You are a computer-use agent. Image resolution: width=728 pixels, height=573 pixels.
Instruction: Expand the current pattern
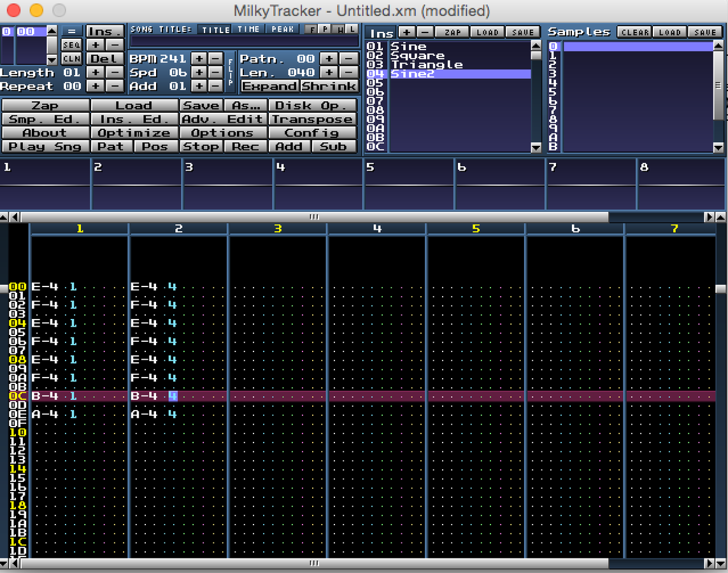269,87
